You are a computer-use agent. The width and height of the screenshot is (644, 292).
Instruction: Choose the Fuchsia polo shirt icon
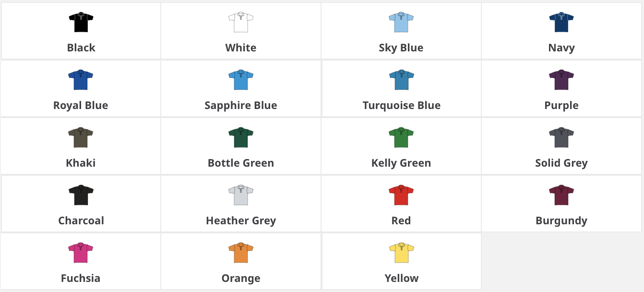81,253
